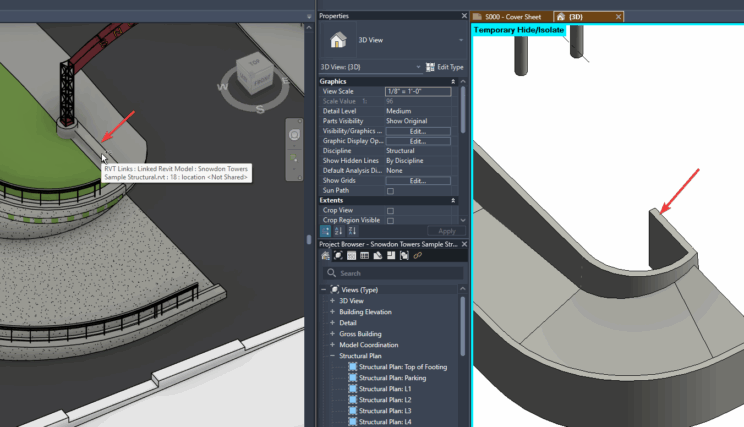Toggle the Crop View checkbox

[x=390, y=211]
